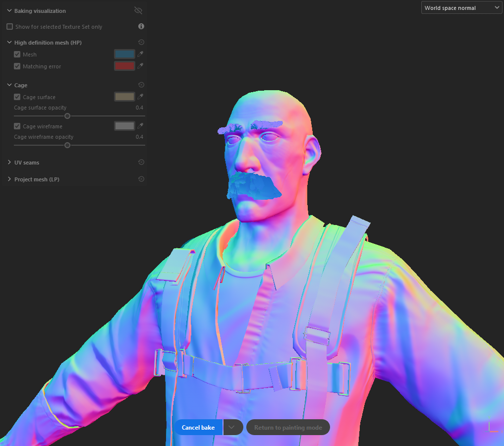
Task: Toggle the Baking visualization hidden-eye icon
Action: [x=138, y=10]
